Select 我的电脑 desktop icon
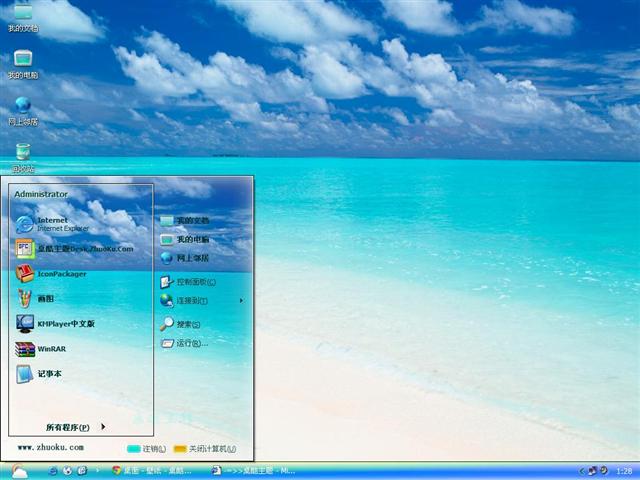The image size is (640, 480). pyautogui.click(x=23, y=62)
